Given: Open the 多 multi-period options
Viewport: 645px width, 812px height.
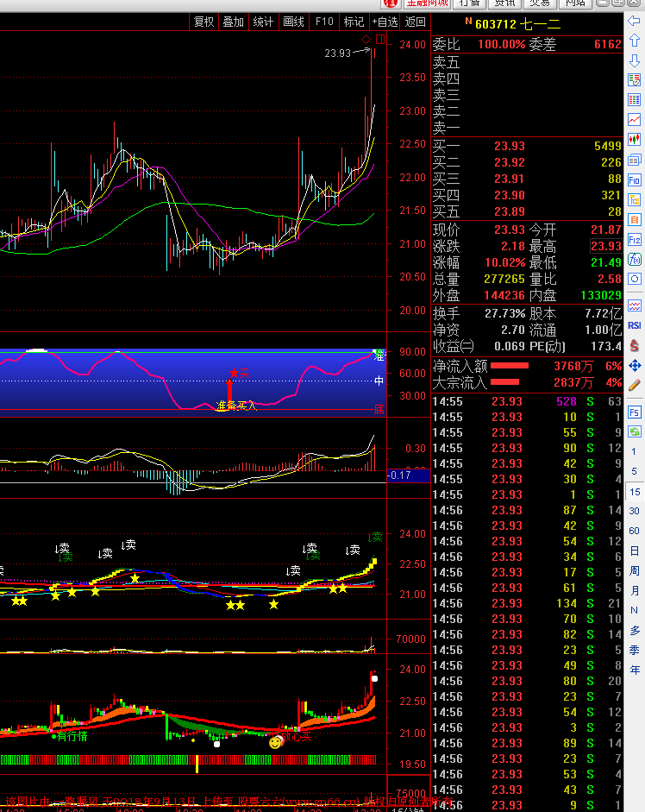Looking at the screenshot, I should pos(635,631).
